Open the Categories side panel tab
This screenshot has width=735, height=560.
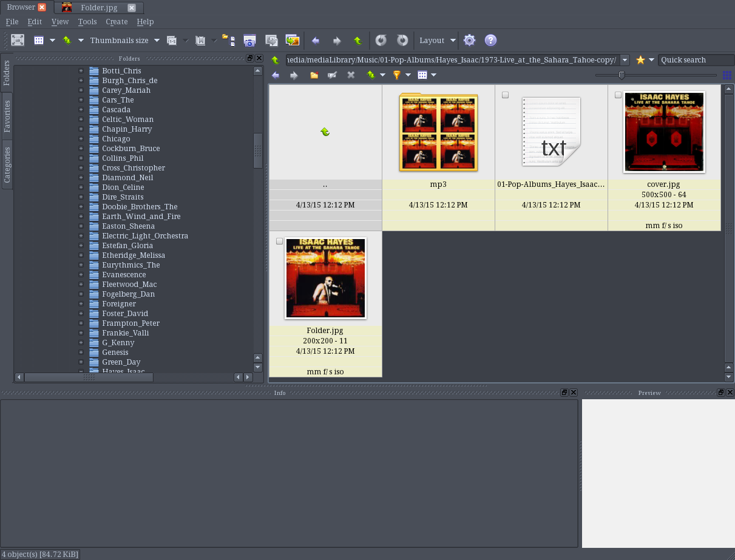point(7,164)
